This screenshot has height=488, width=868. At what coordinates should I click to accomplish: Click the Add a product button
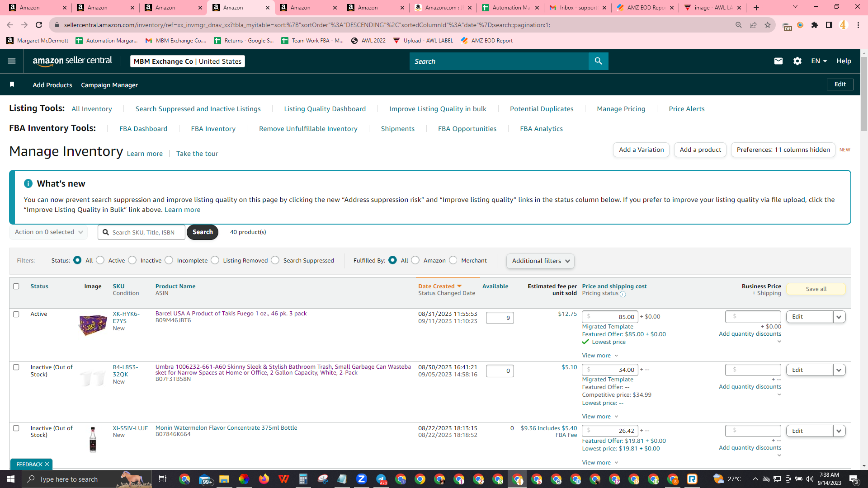(x=700, y=150)
